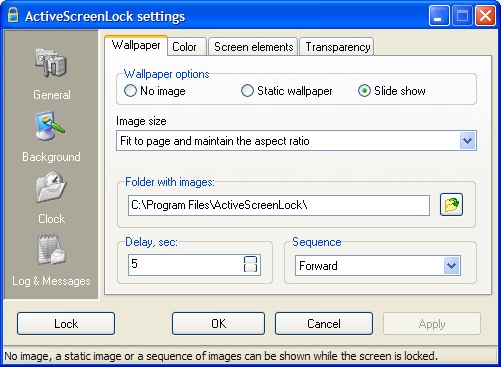
Task: Confirm settings with the OK button
Action: coord(219,323)
